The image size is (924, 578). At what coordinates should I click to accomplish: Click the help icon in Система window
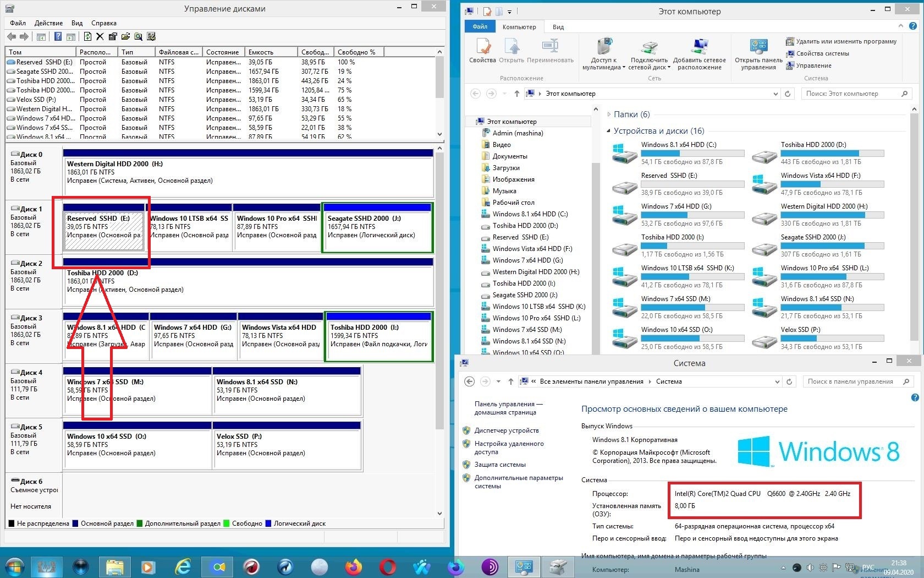(915, 397)
